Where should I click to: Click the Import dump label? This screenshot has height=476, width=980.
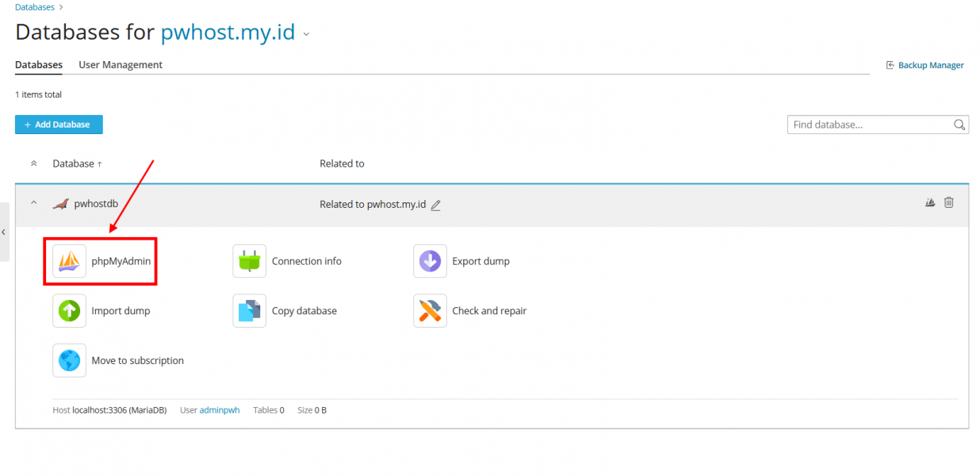pos(121,311)
